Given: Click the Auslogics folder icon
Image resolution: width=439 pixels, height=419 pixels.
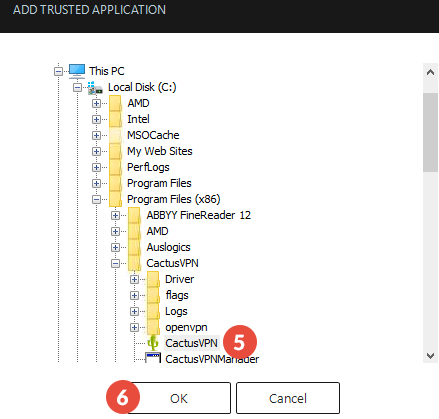Looking at the screenshot, I should (134, 247).
